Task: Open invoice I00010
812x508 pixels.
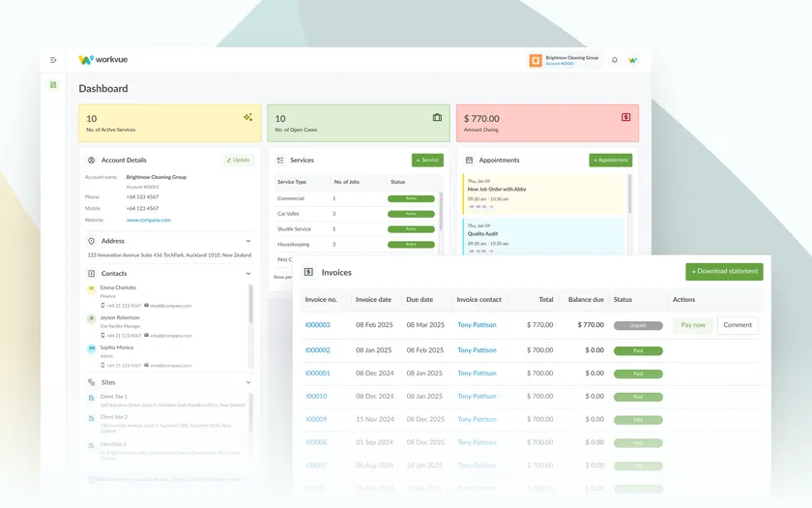Action: tap(316, 396)
